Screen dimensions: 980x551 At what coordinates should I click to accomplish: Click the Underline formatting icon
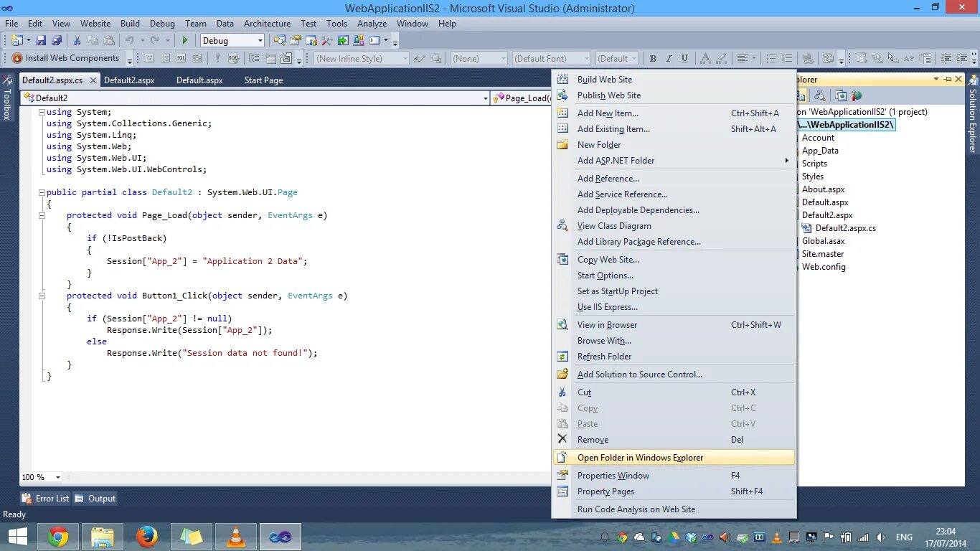[684, 59]
